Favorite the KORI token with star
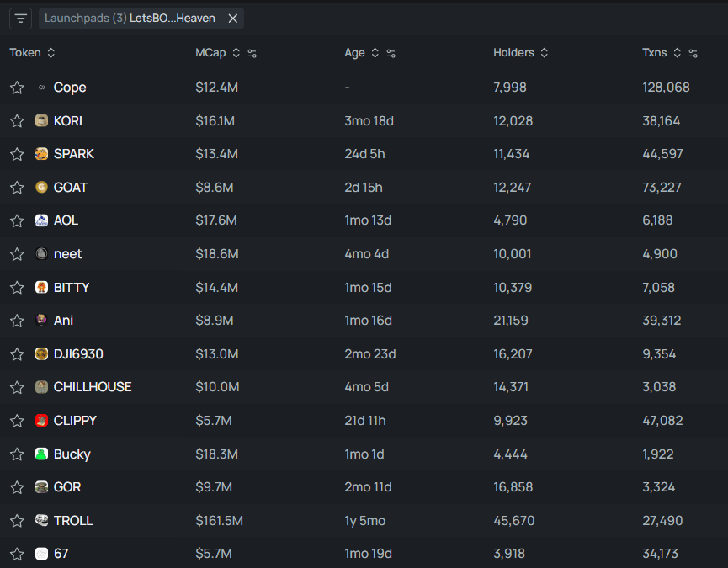Image resolution: width=728 pixels, height=568 pixels. (x=17, y=121)
